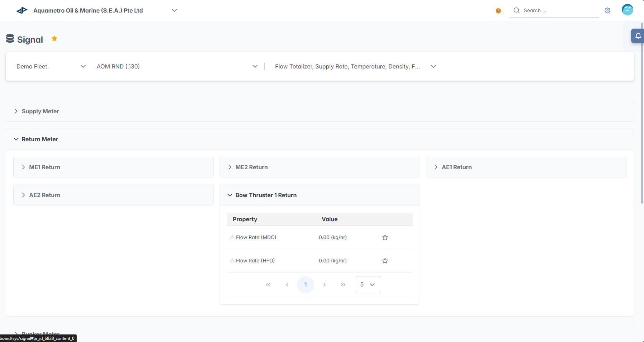Image resolution: width=644 pixels, height=342 pixels.
Task: Expand the Supply Meter section
Action: coord(40,111)
